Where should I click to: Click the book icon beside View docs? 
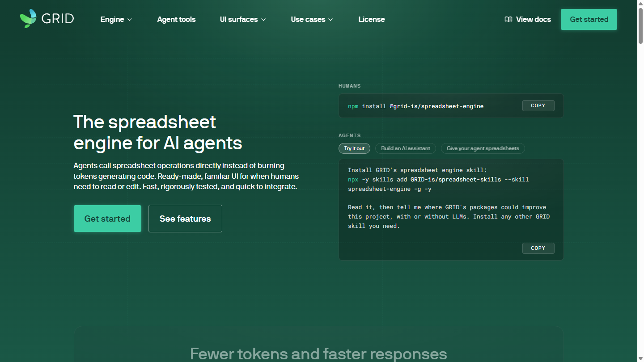coord(508,19)
